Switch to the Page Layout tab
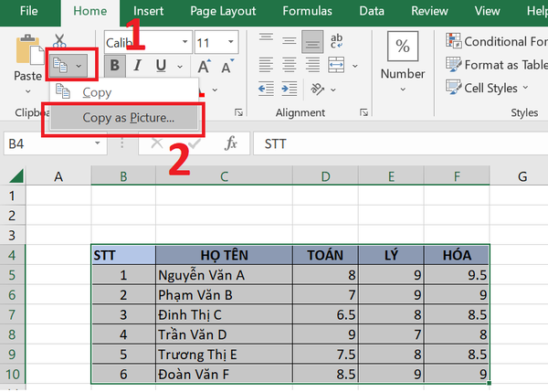 (x=223, y=11)
